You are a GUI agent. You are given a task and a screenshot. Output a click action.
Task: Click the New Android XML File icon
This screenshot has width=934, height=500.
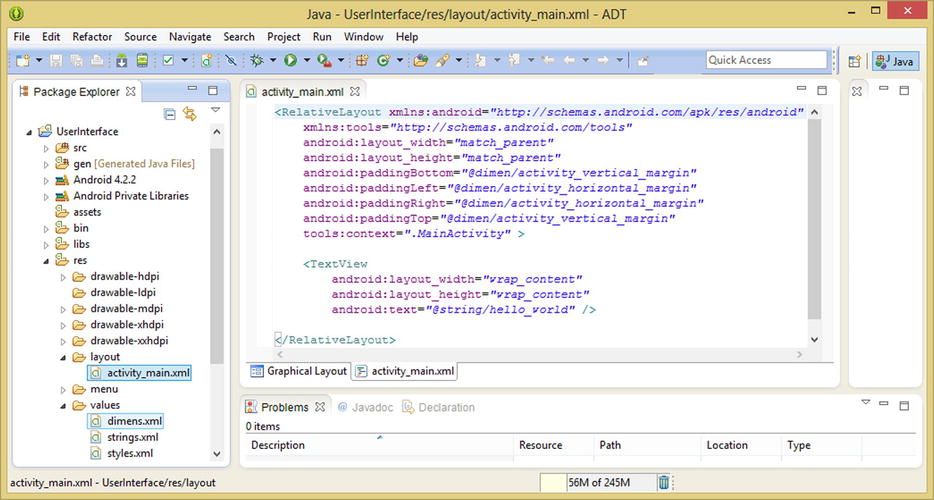click(206, 60)
